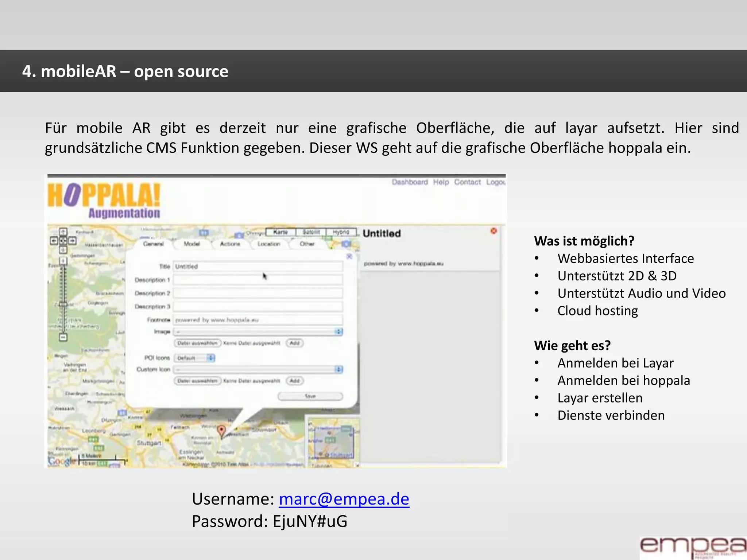The image size is (747, 560).
Task: Open the Location tab
Action: 269,244
